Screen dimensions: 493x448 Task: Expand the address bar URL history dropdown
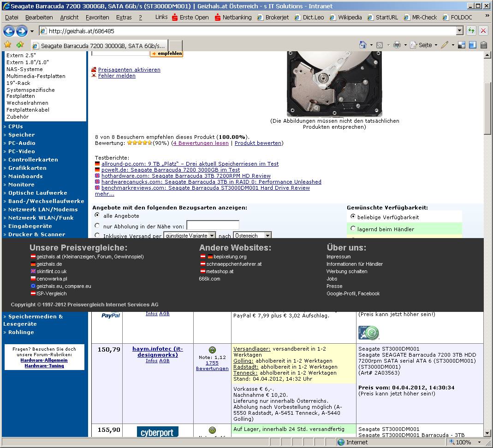coord(459,31)
